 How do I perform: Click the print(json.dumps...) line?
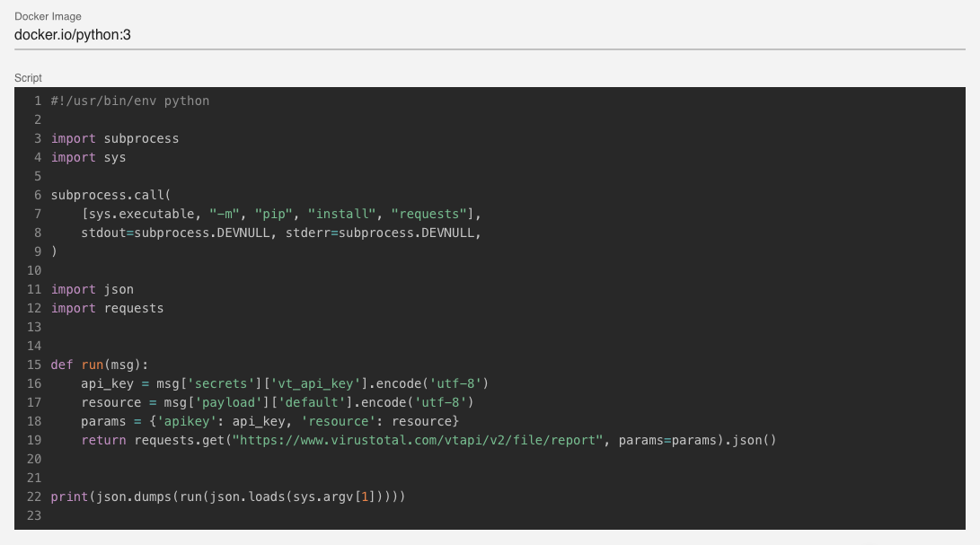228,497
